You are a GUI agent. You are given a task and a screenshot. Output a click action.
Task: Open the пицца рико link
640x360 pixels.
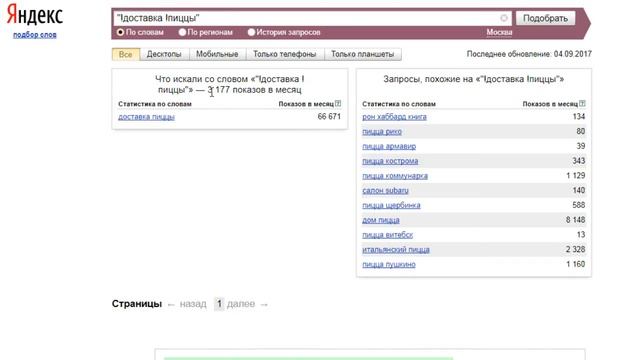[x=382, y=131]
